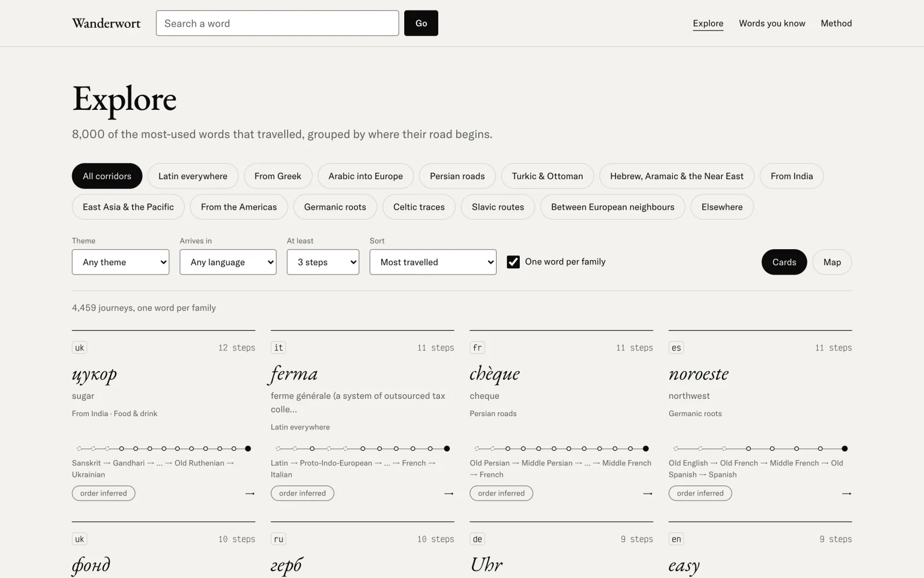924x578 pixels.
Task: Filter by From the Americas corridor
Action: (x=239, y=207)
